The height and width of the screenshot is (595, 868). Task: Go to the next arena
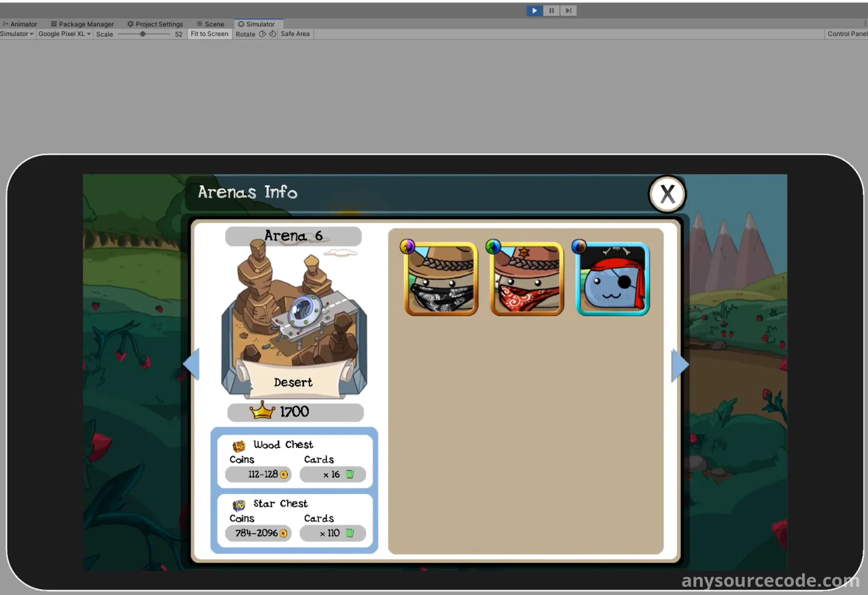[x=679, y=365]
